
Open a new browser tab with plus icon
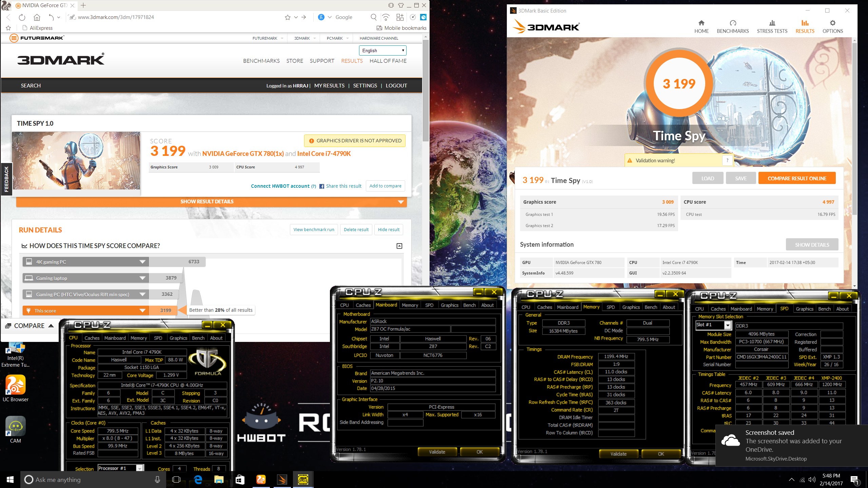coord(83,5)
